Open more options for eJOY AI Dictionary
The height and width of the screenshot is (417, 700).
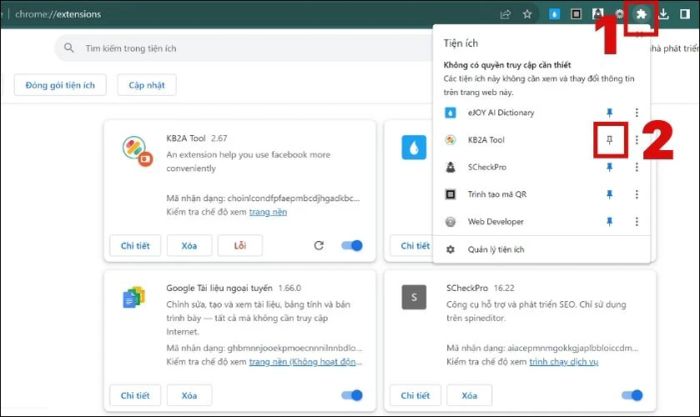pos(636,113)
